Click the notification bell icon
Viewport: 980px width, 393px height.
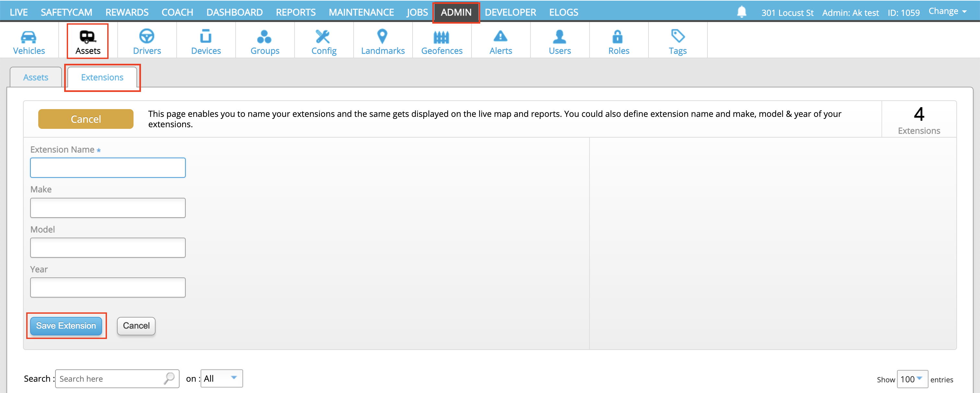click(x=741, y=12)
